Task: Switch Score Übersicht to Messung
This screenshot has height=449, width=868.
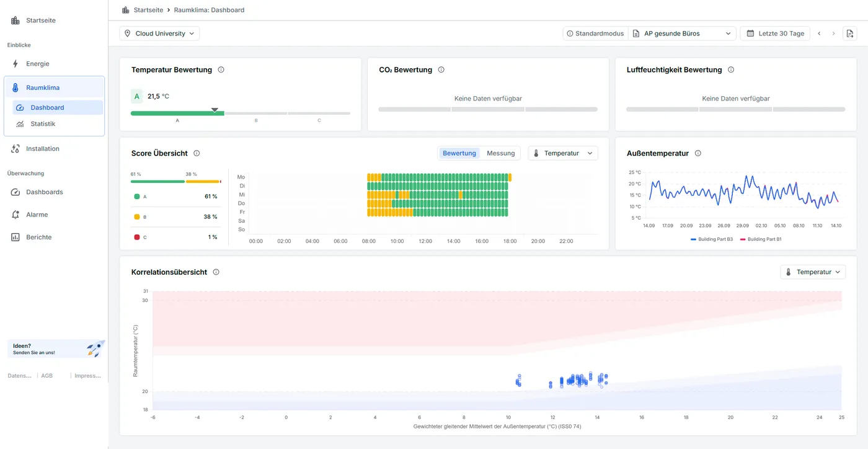Action: pyautogui.click(x=501, y=153)
